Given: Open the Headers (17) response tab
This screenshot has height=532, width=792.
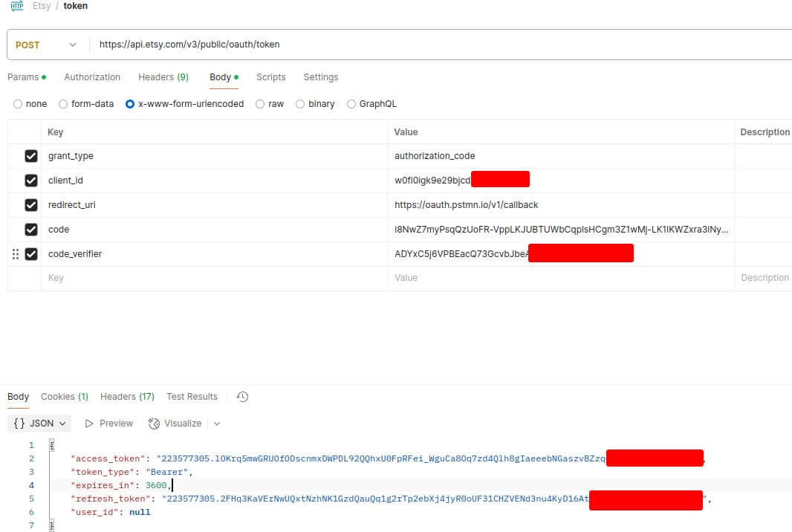Looking at the screenshot, I should click(127, 397).
